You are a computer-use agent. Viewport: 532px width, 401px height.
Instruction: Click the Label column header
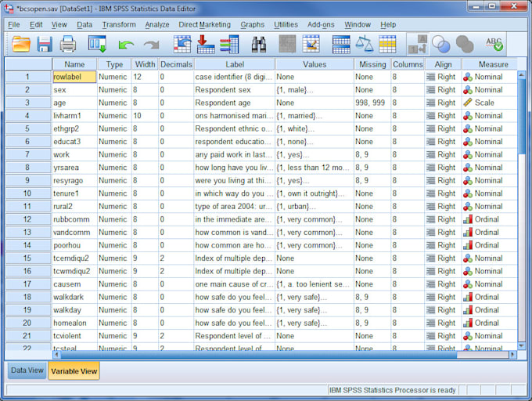235,64
